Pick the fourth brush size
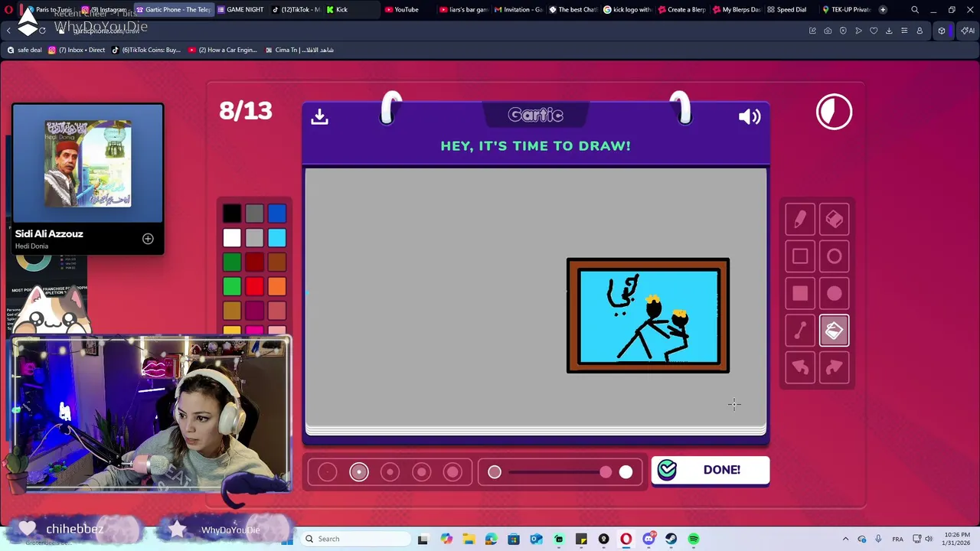 pyautogui.click(x=422, y=472)
